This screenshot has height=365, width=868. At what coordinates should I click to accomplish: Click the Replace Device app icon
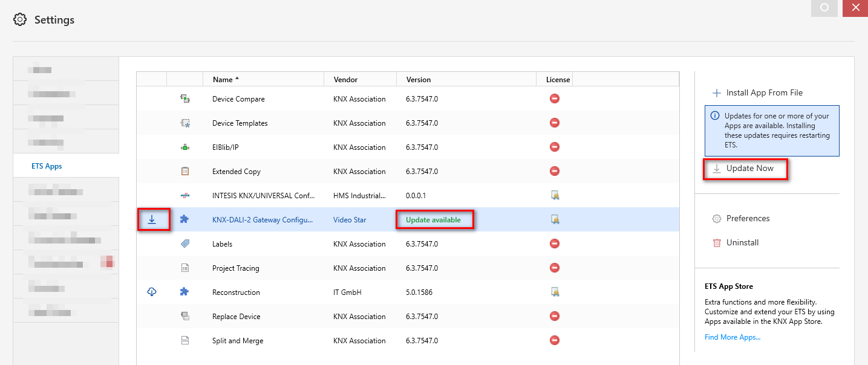[x=184, y=316]
